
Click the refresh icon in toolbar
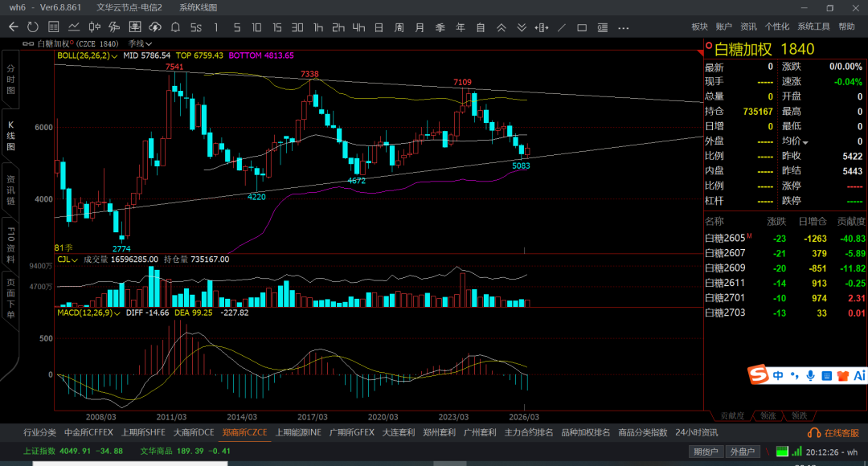point(33,27)
